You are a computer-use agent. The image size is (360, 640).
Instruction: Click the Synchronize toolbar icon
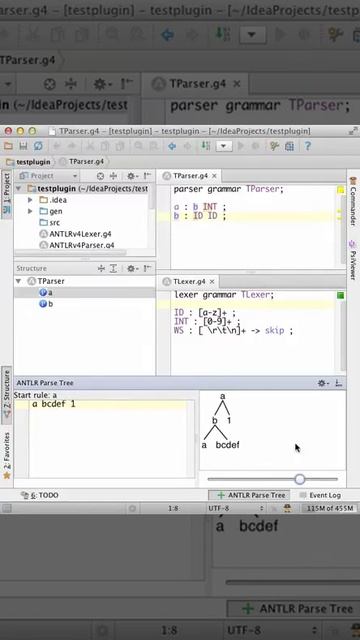pyautogui.click(x=38, y=146)
